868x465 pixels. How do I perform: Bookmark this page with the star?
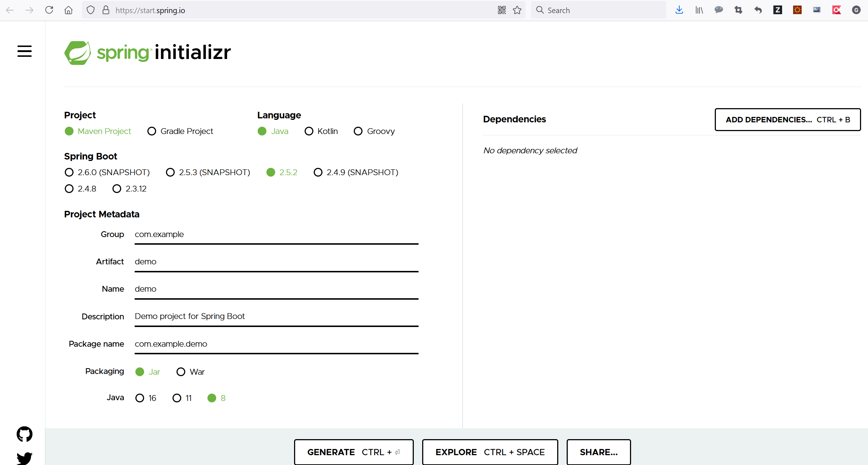coord(517,10)
